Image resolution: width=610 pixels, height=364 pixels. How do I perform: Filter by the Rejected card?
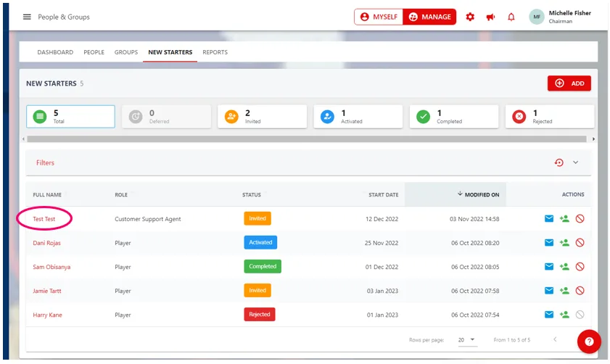(x=550, y=116)
